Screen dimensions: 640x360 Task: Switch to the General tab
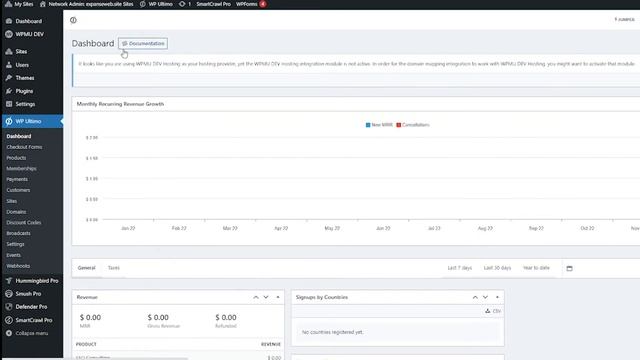pos(87,268)
